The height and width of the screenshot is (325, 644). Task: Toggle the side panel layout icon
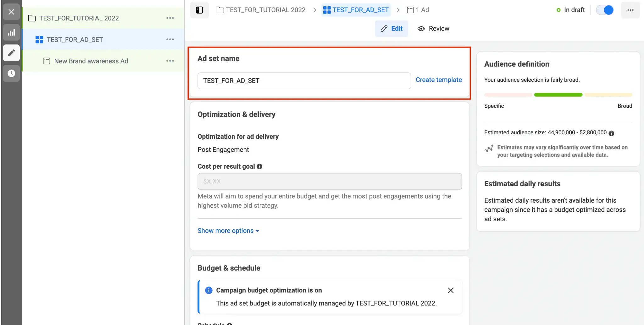tap(199, 10)
